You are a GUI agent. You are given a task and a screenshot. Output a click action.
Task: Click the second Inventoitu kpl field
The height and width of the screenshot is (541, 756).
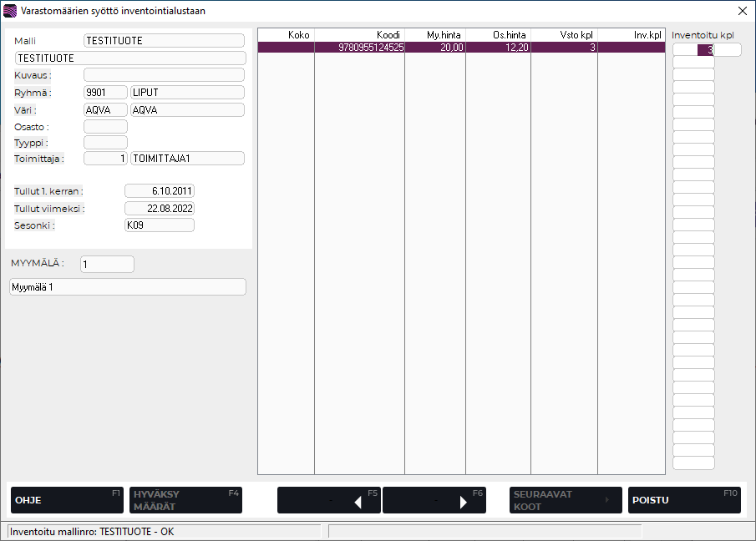coord(693,63)
